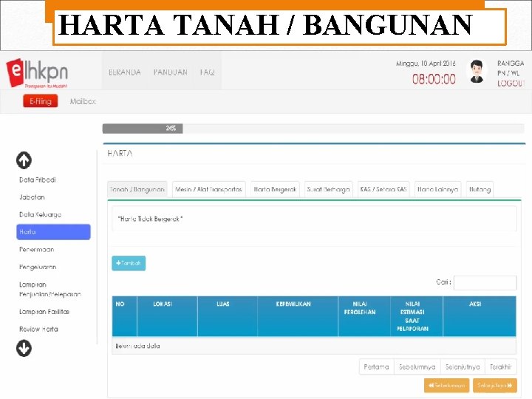Click the RANGGA username text
532x399 pixels.
[511, 64]
